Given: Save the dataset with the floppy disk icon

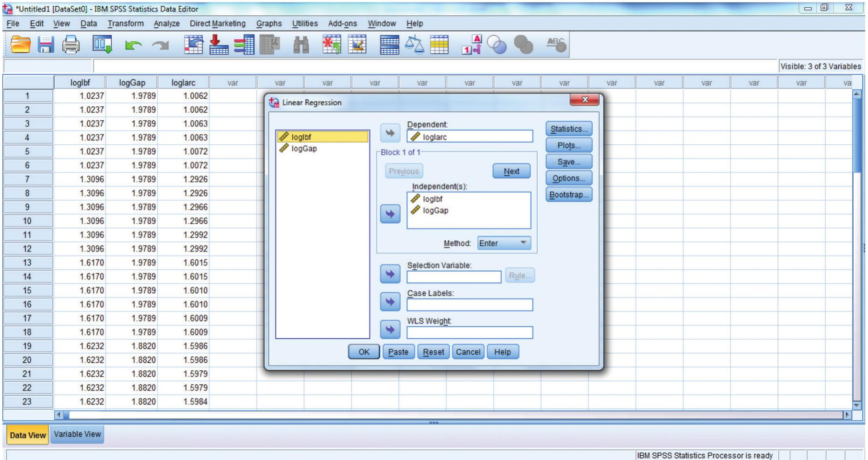Looking at the screenshot, I should coord(46,45).
